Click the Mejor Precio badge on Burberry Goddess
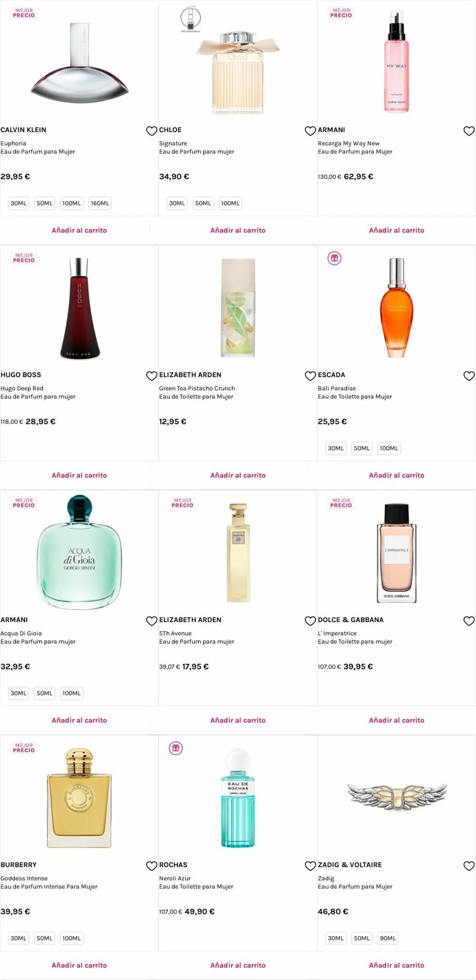 tap(24, 748)
